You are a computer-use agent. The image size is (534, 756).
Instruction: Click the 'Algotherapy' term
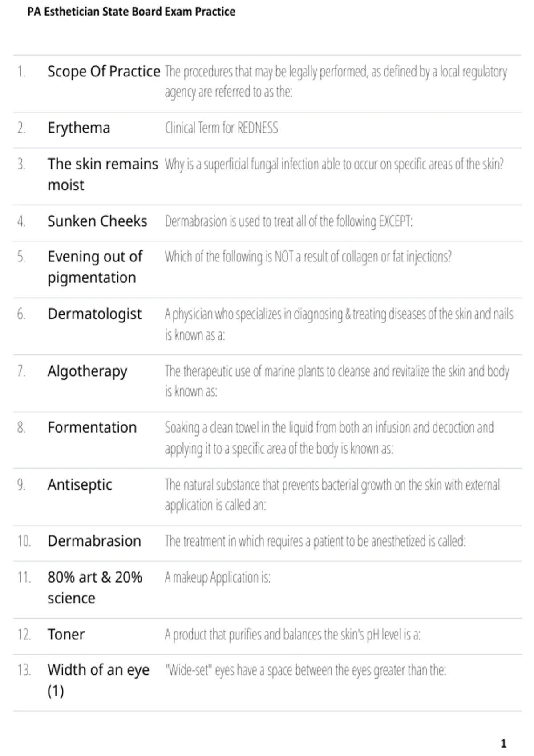click(x=87, y=371)
